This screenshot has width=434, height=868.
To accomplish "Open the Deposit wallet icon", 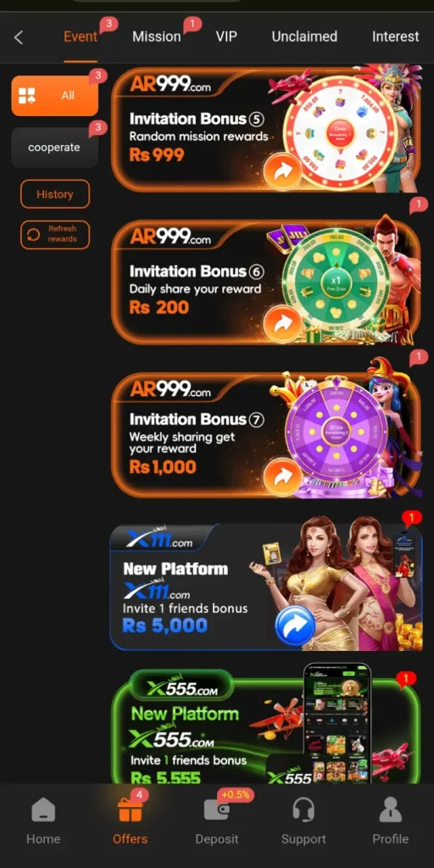I will click(216, 811).
